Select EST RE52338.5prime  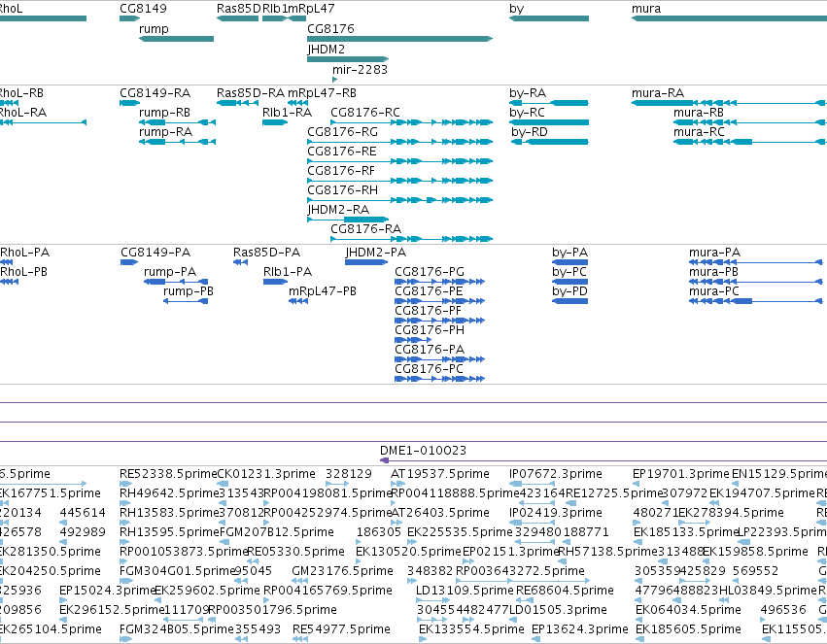coord(125,484)
